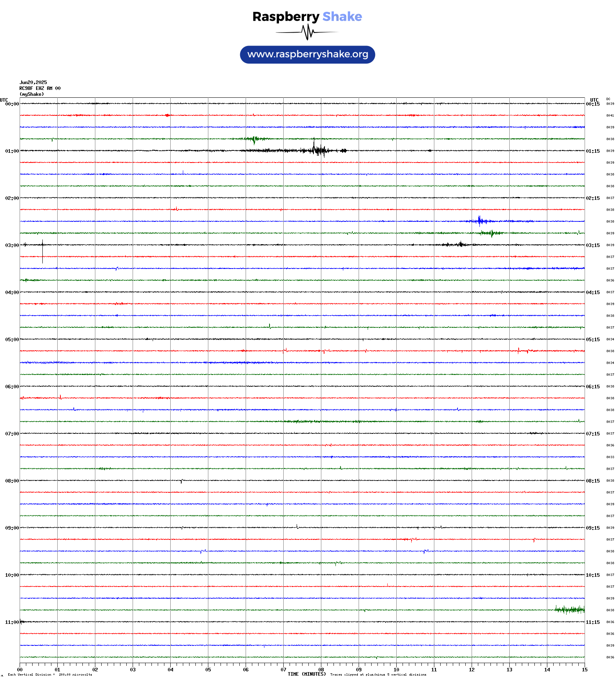Click the 04:00 time label on left axis
Image resolution: width=616 pixels, height=680 pixels.
tap(12, 292)
